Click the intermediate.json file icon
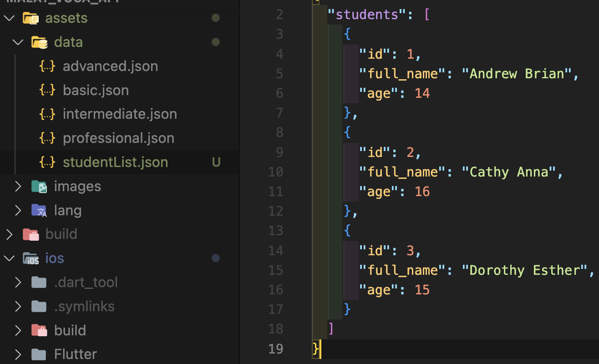599x364 pixels. click(47, 114)
